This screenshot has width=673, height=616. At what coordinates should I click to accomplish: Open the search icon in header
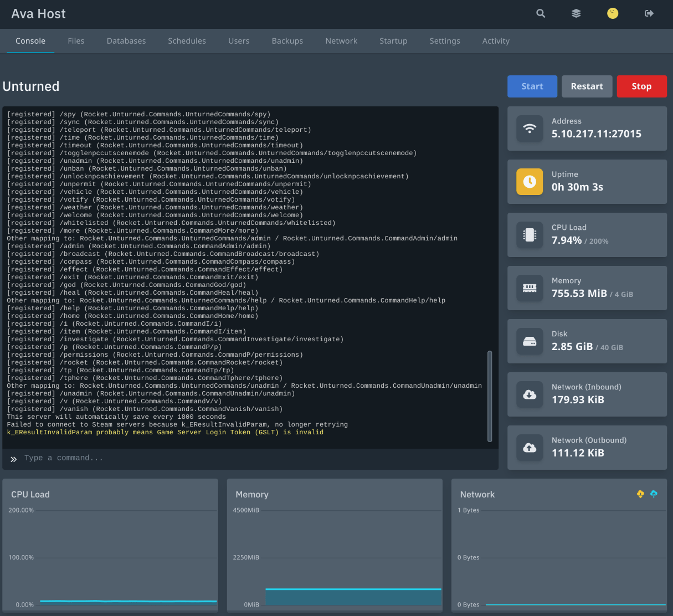pos(541,13)
